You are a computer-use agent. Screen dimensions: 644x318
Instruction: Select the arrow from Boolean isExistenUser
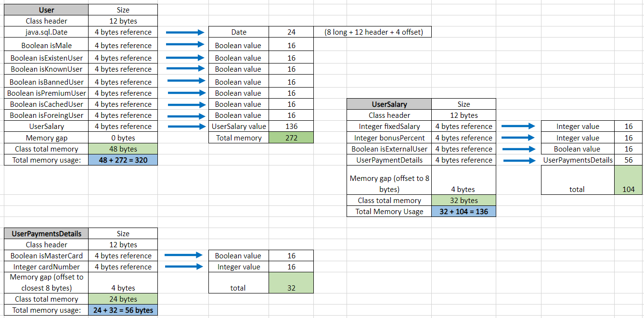point(185,57)
